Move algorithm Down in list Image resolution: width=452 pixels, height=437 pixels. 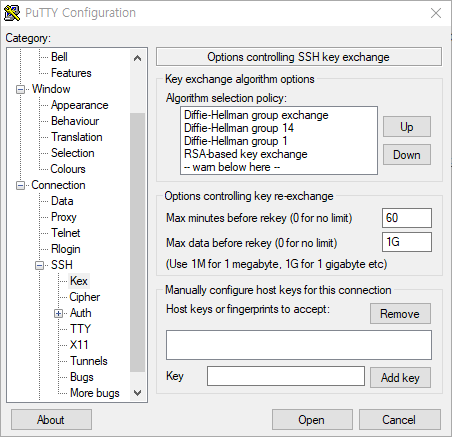(407, 155)
